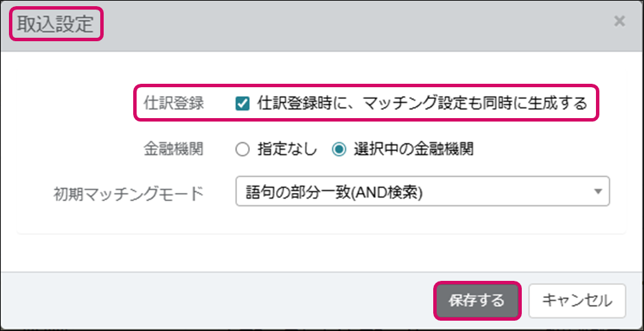This screenshot has height=331, width=644.
Task: Select the 指定なし radio button
Action: [x=242, y=149]
